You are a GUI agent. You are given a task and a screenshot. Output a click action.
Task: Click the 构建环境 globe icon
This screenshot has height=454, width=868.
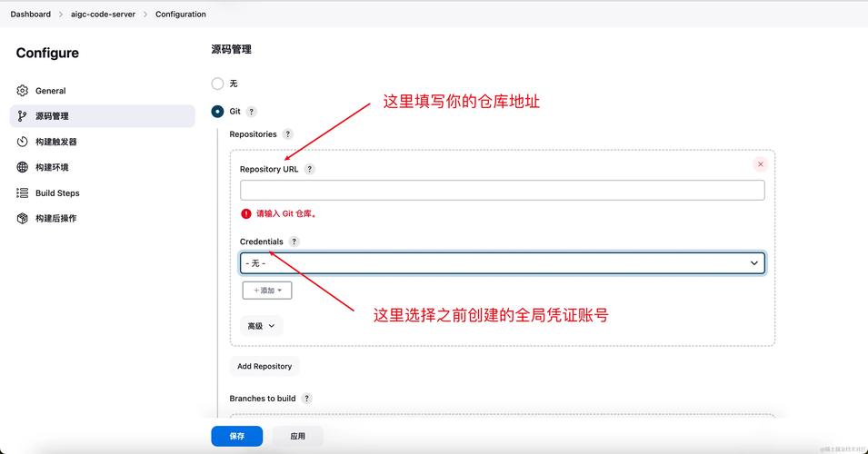pos(22,167)
